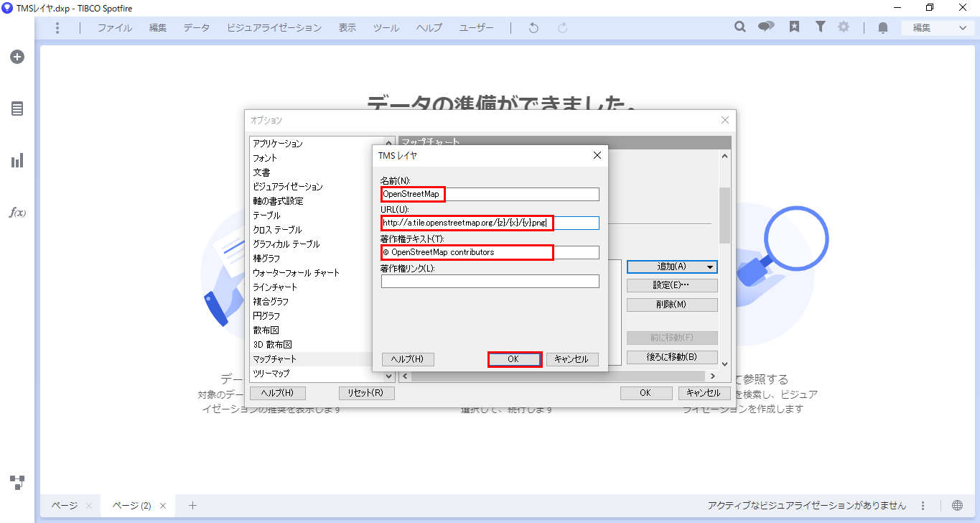Click 後ろに移動(B) button
The image size is (980, 523).
[x=672, y=357]
